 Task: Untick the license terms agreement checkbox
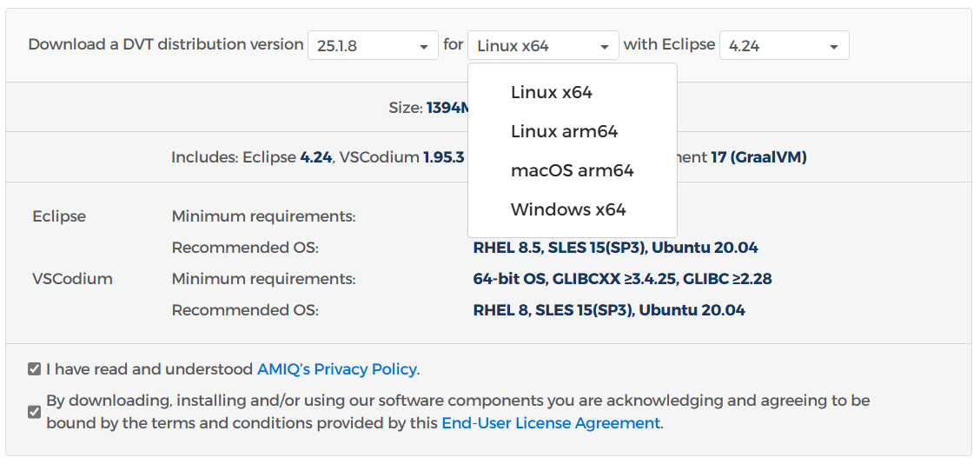[35, 412]
